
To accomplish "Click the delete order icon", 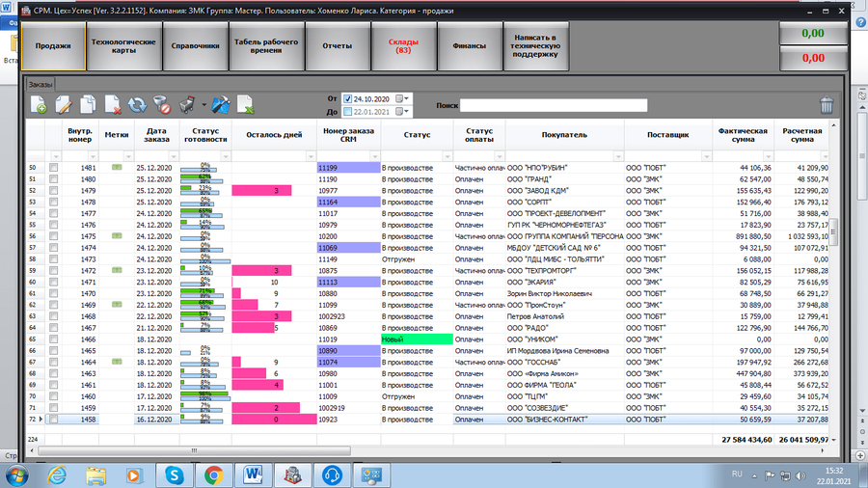I will tap(112, 105).
